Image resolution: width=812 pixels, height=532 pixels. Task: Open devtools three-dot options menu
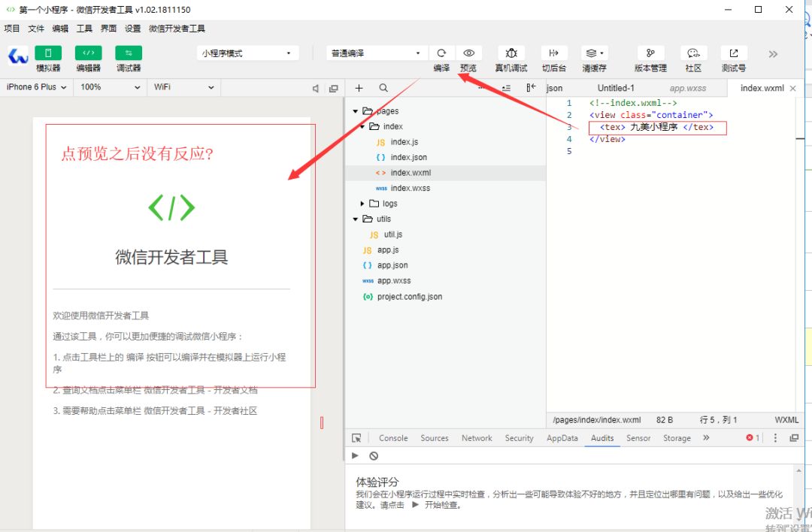pos(775,438)
